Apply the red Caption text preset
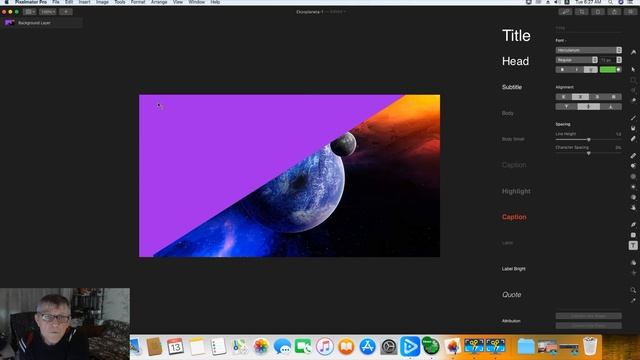Image resolution: width=640 pixels, height=360 pixels. [x=514, y=217]
